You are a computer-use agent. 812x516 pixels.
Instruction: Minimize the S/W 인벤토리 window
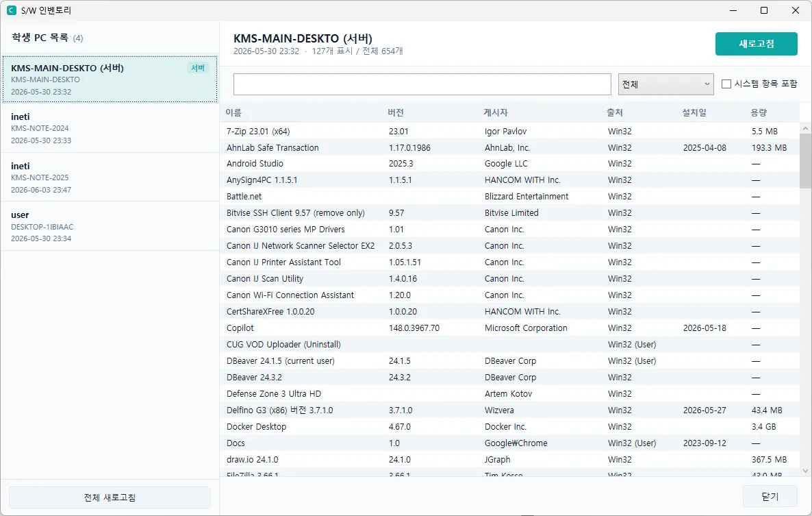pyautogui.click(x=733, y=10)
